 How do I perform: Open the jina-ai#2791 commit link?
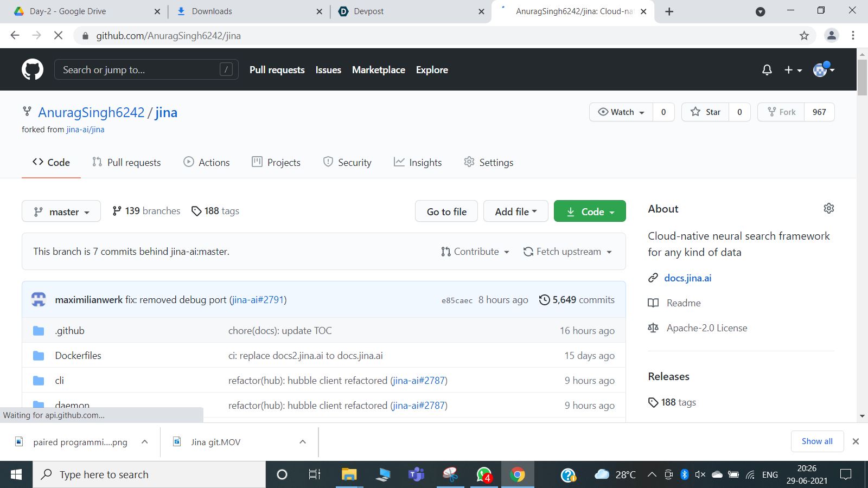click(258, 300)
